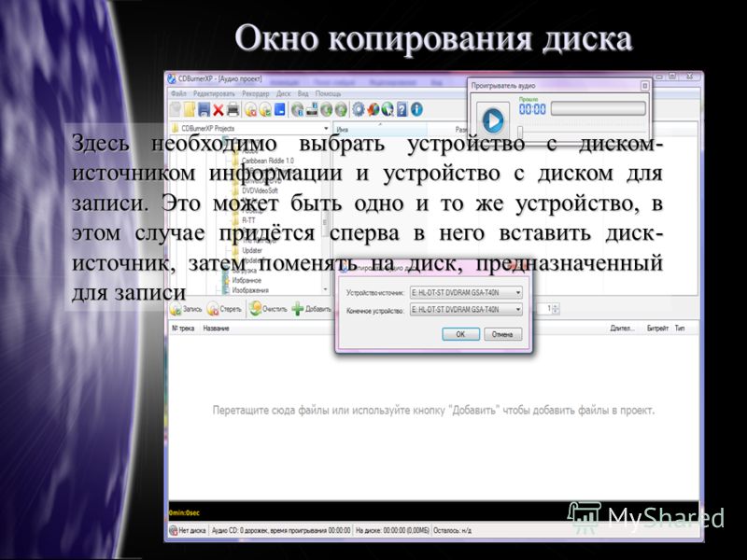Click the audio player progress bar
Screen dimensions: 747x560
pos(598,108)
